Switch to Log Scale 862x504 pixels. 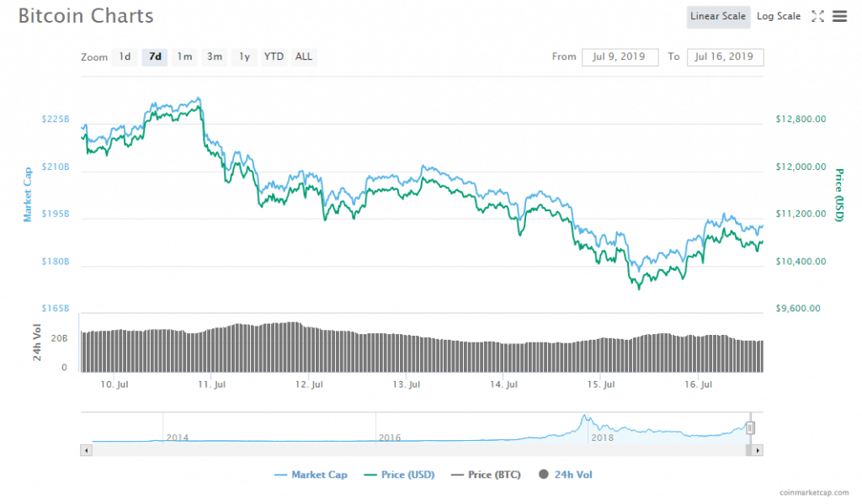coord(778,15)
